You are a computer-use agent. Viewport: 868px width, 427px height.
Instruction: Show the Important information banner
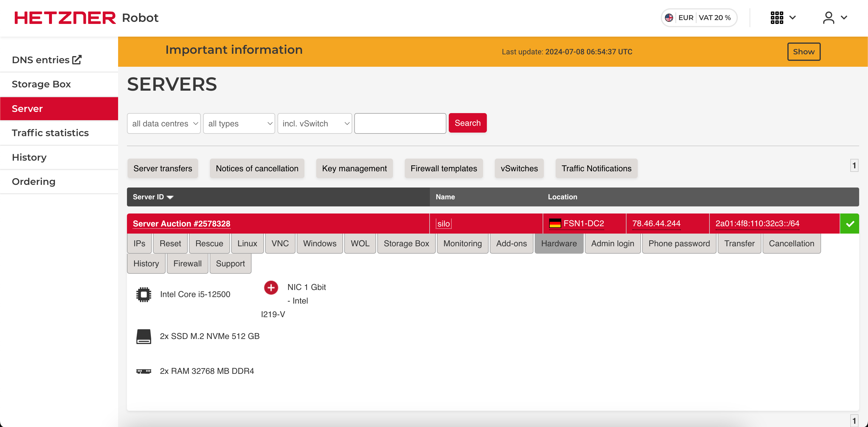804,52
